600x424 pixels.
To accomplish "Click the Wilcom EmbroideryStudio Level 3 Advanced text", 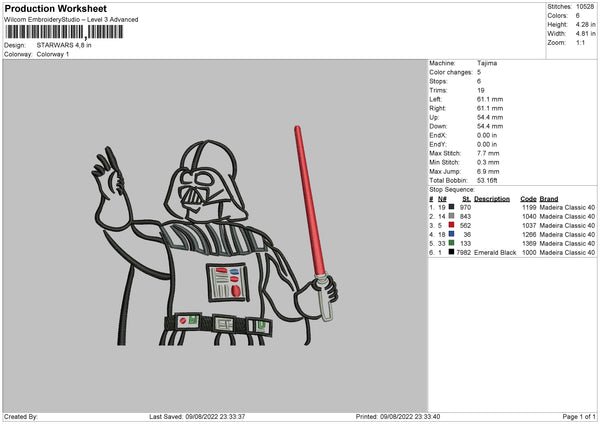I will (71, 20).
